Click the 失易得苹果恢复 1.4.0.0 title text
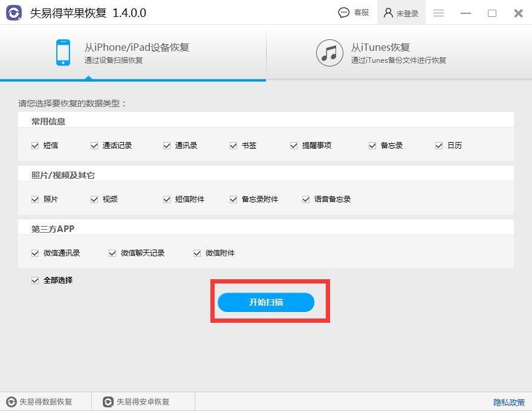The width and height of the screenshot is (532, 411). coord(88,13)
